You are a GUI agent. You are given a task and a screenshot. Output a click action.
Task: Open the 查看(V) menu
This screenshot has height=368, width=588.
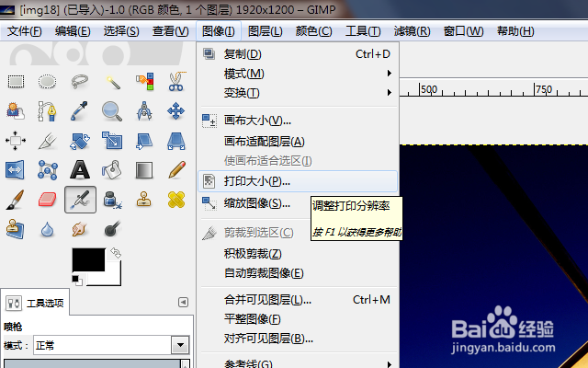point(170,31)
